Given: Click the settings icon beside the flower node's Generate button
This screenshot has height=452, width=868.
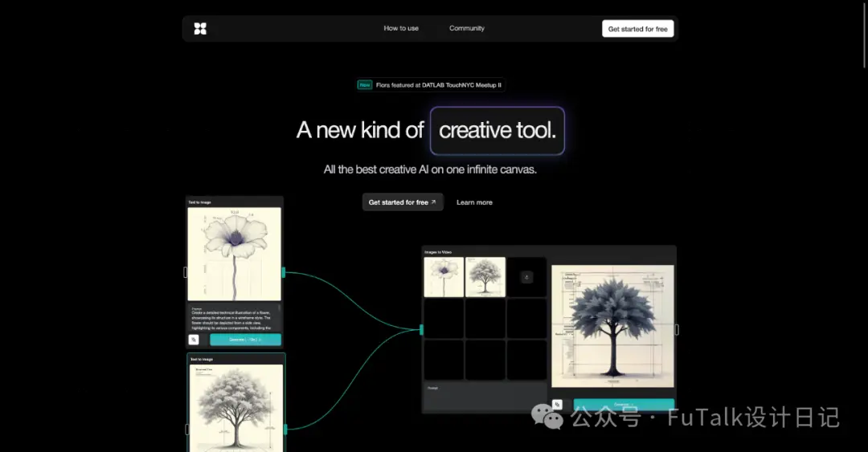Looking at the screenshot, I should click(x=194, y=340).
